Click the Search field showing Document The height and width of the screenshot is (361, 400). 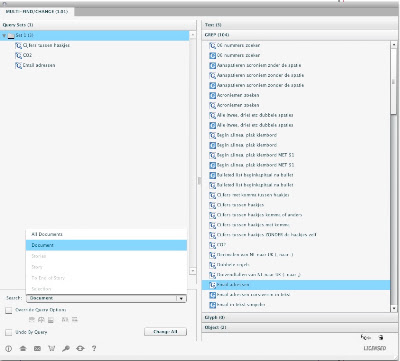(106, 298)
